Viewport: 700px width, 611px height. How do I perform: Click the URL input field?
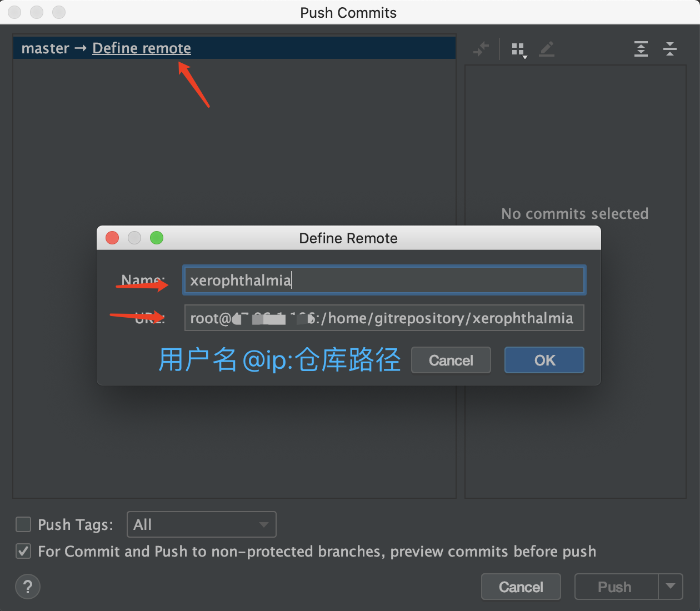[x=384, y=318]
